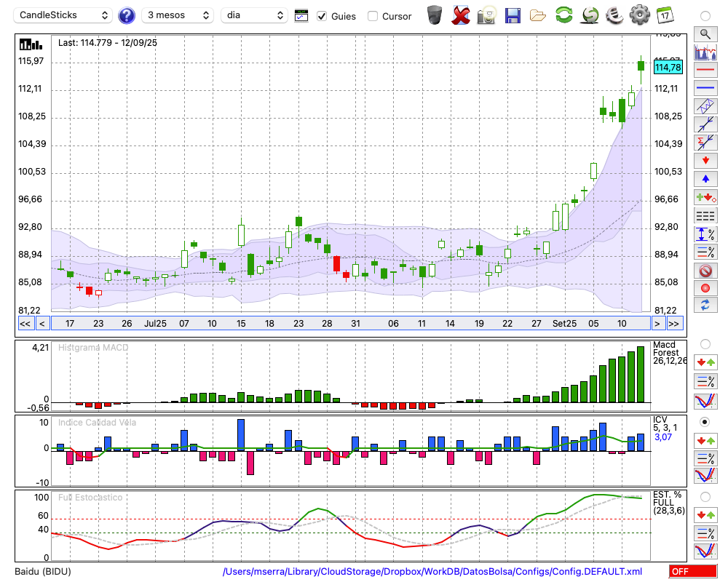This screenshot has height=582, width=728.
Task: Uncheck the Guies checkbox
Action: (x=321, y=16)
